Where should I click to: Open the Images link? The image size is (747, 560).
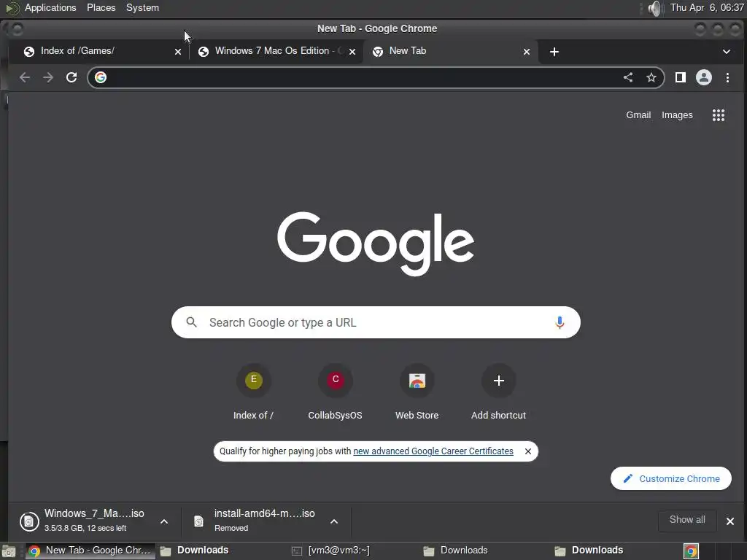point(677,114)
